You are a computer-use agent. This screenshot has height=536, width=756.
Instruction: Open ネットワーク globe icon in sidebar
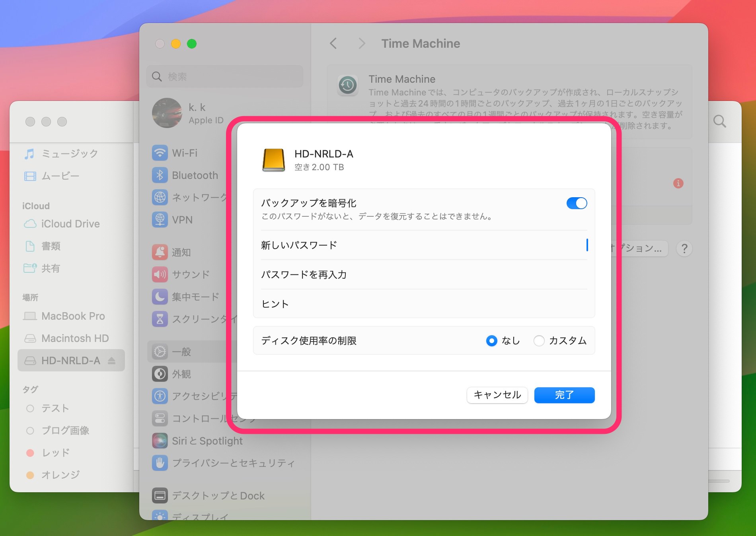tap(160, 198)
